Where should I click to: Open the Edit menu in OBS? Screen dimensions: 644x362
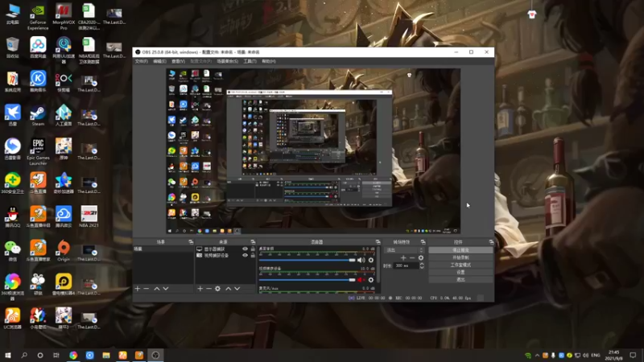(159, 61)
